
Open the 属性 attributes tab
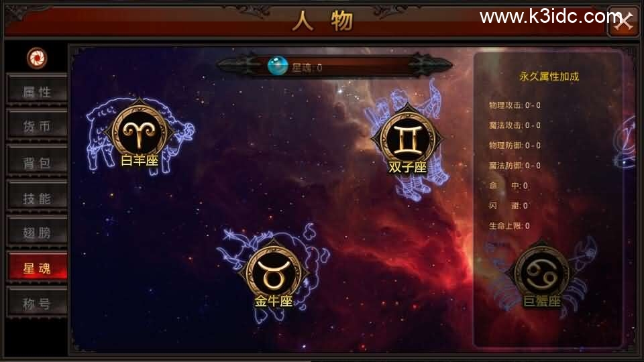point(37,91)
